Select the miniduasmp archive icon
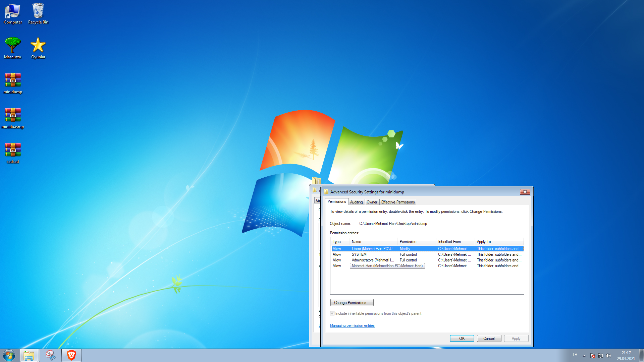Viewport: 644px width, 362px height. coord(13,118)
